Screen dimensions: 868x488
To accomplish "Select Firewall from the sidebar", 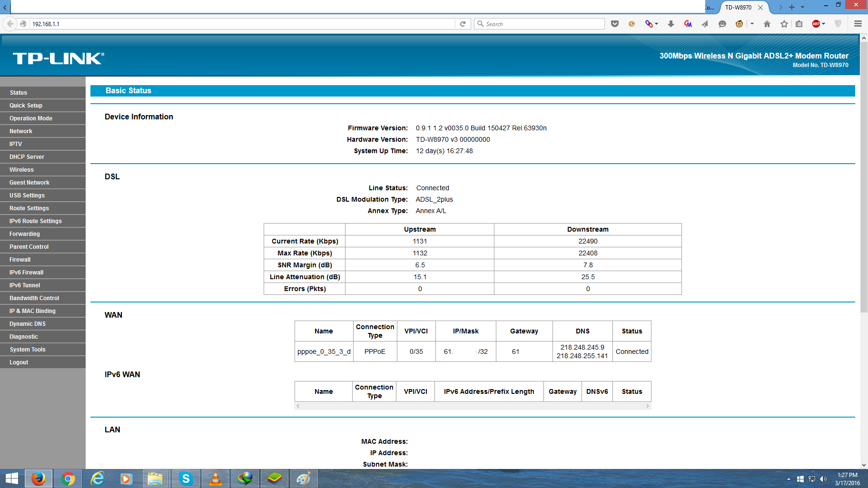I will coord(20,260).
